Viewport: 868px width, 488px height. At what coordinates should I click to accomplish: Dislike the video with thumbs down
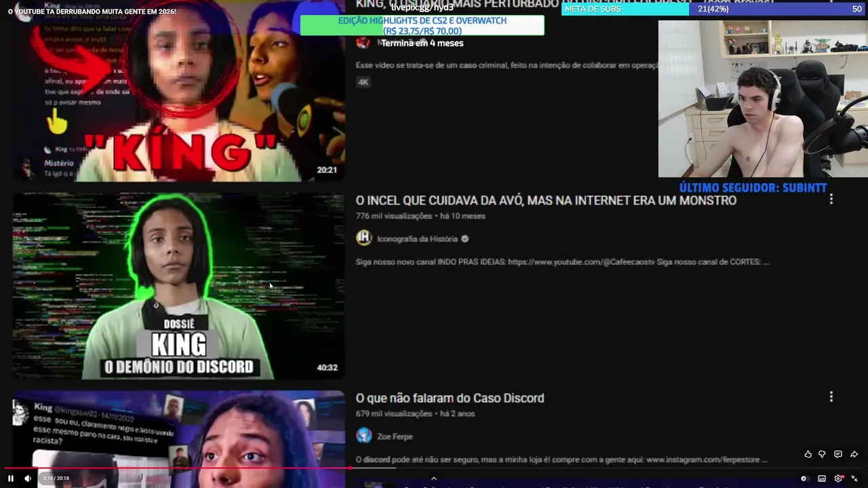click(822, 454)
